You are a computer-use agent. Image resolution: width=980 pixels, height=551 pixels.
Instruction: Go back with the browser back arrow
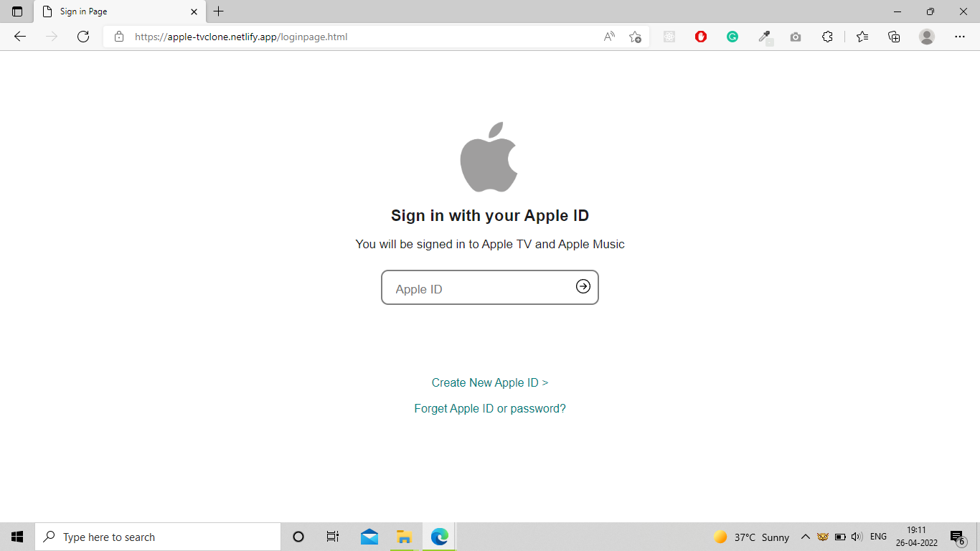20,37
